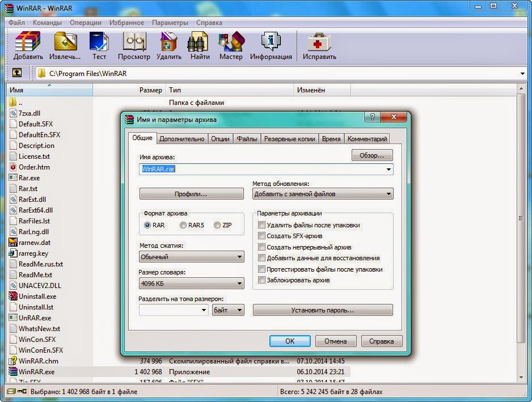
Task: Open the байт units dropdown
Action: (228, 310)
